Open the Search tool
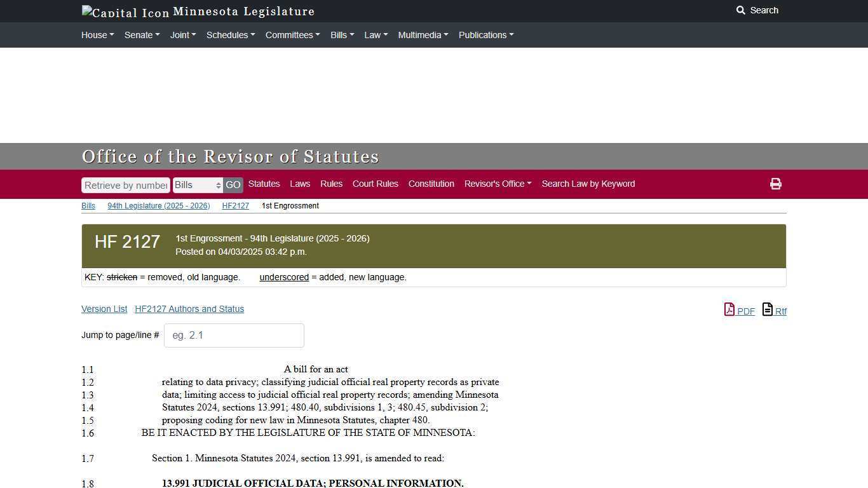This screenshot has height=488, width=868. [x=757, y=10]
